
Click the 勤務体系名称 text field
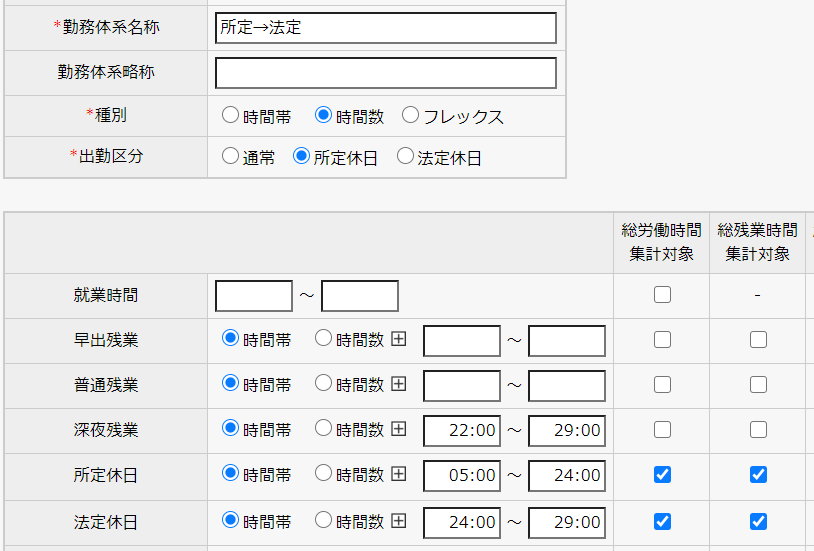pyautogui.click(x=385, y=28)
